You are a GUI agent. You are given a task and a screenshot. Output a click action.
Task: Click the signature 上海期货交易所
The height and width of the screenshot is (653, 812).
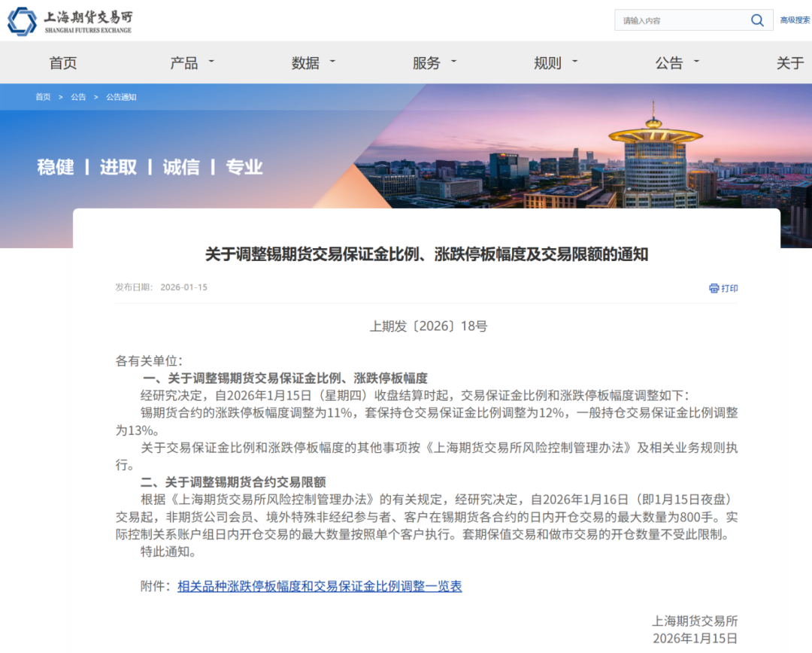(x=695, y=621)
